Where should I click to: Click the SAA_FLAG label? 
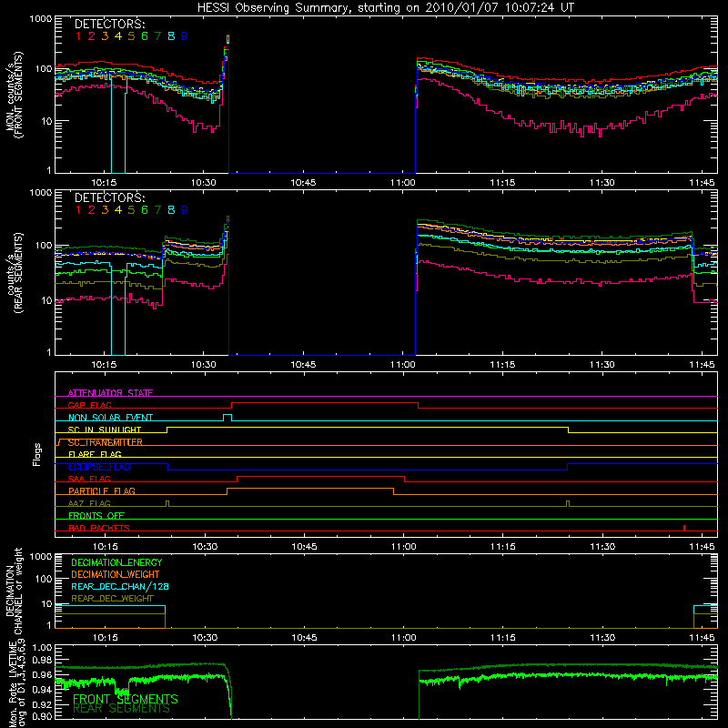[89, 480]
